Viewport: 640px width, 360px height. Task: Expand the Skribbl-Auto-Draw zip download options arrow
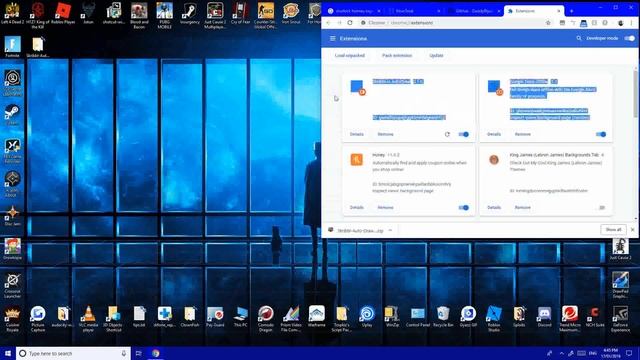point(390,231)
